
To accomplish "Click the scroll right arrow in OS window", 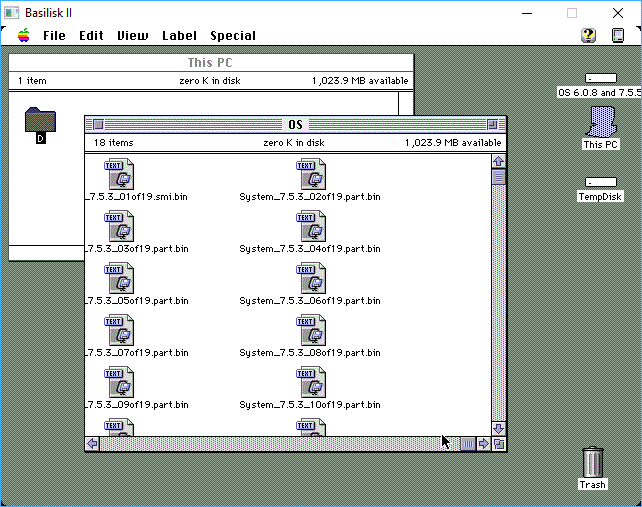I will [x=484, y=444].
